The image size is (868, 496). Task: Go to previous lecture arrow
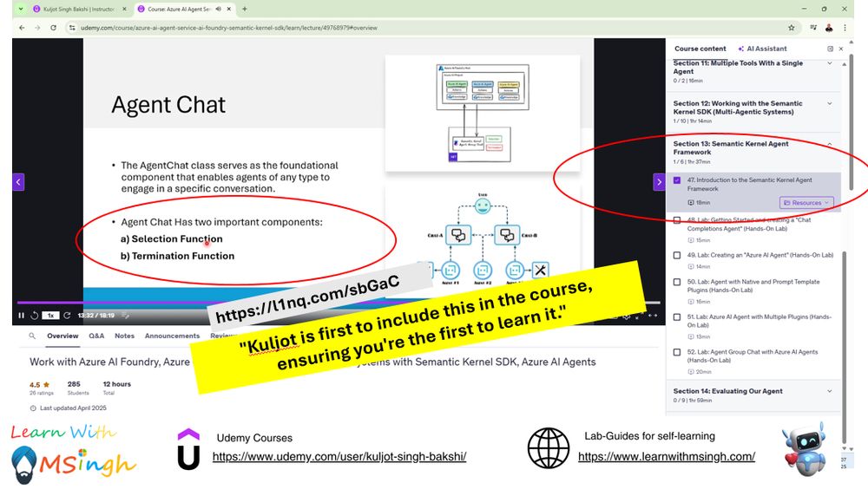(x=18, y=182)
